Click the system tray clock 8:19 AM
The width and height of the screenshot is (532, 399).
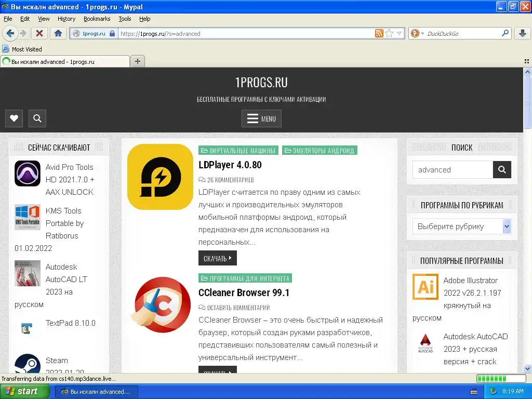pyautogui.click(x=513, y=391)
